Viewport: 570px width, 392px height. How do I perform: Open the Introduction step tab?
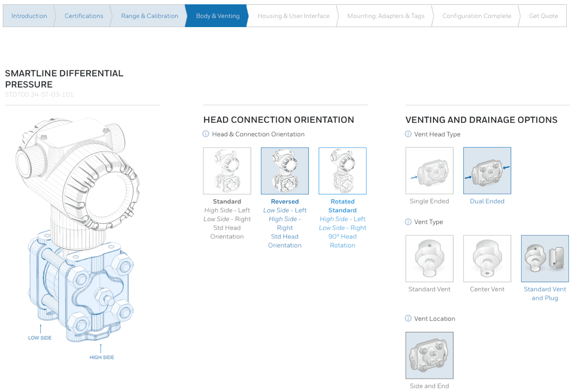(29, 16)
